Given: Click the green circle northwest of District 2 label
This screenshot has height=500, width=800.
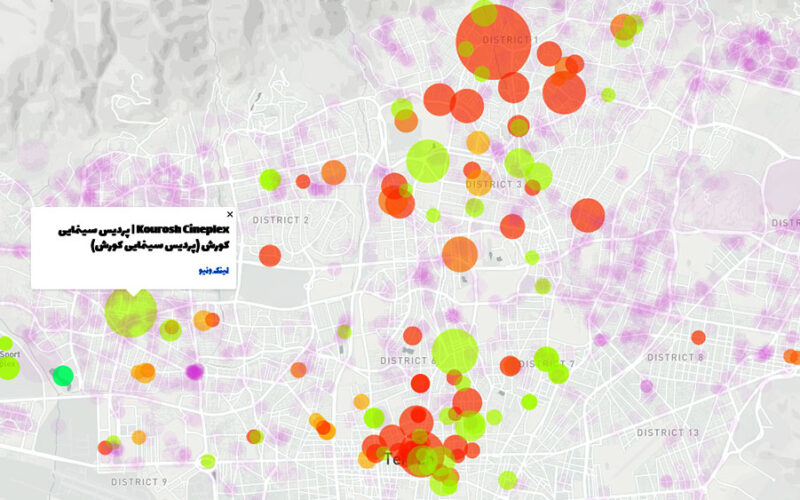Looking at the screenshot, I should pyautogui.click(x=270, y=180).
